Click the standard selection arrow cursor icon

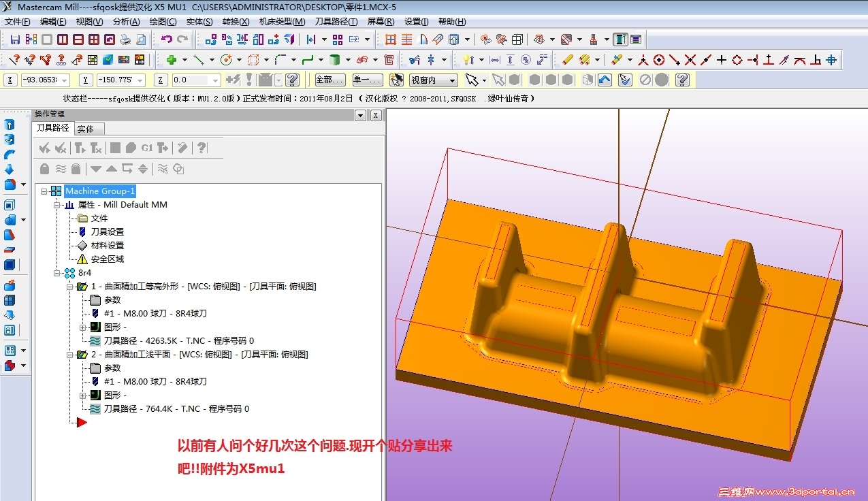point(472,80)
